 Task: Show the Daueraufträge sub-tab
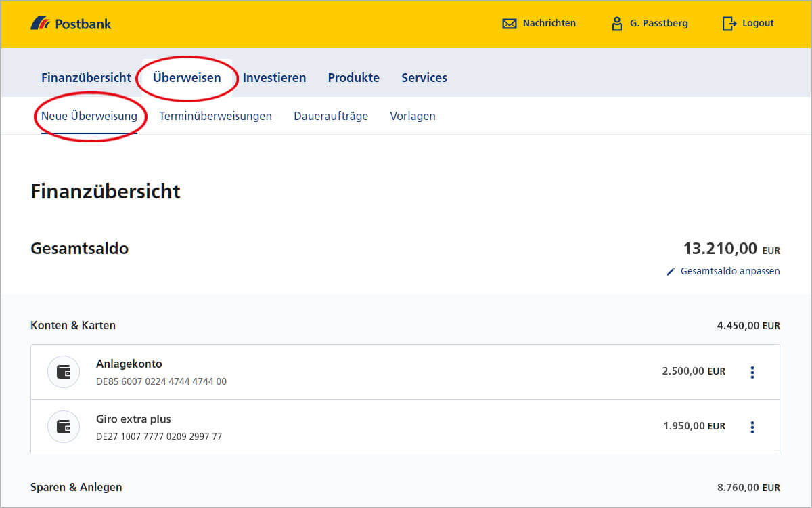tap(331, 116)
